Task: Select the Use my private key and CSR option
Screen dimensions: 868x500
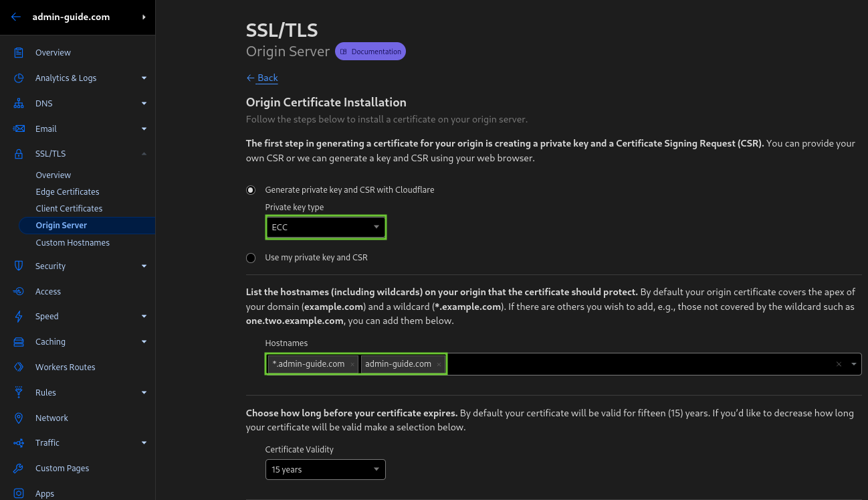Action: click(x=250, y=258)
